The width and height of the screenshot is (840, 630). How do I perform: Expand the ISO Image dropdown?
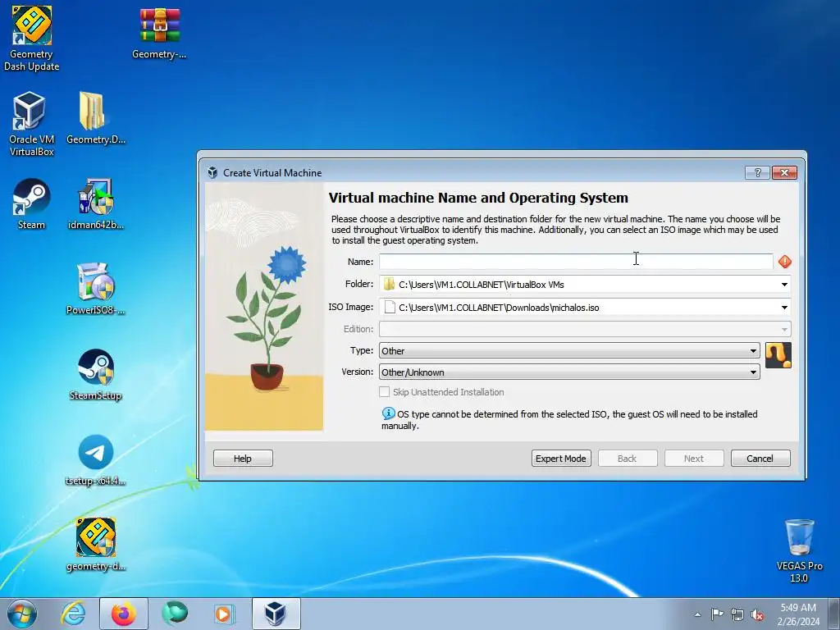pyautogui.click(x=784, y=308)
